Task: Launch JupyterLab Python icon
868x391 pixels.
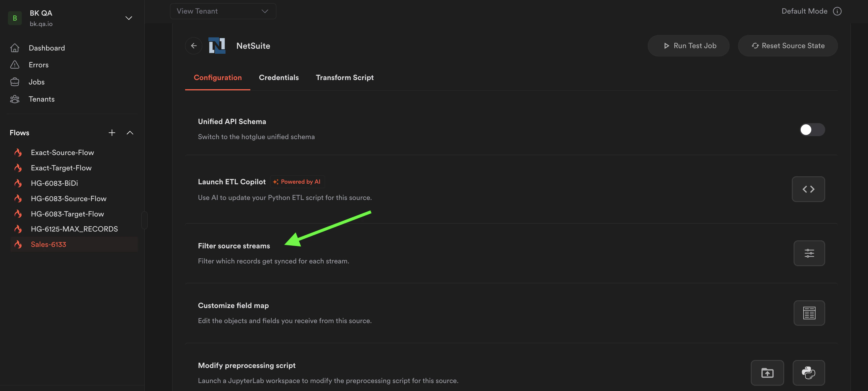Action: (x=808, y=373)
